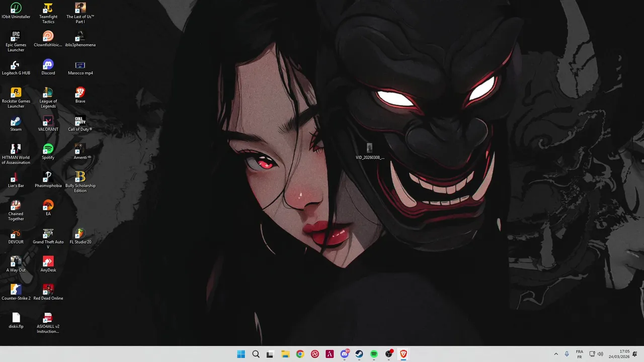The width and height of the screenshot is (644, 362).
Task: Open the Windows Start menu
Action: [x=241, y=354]
